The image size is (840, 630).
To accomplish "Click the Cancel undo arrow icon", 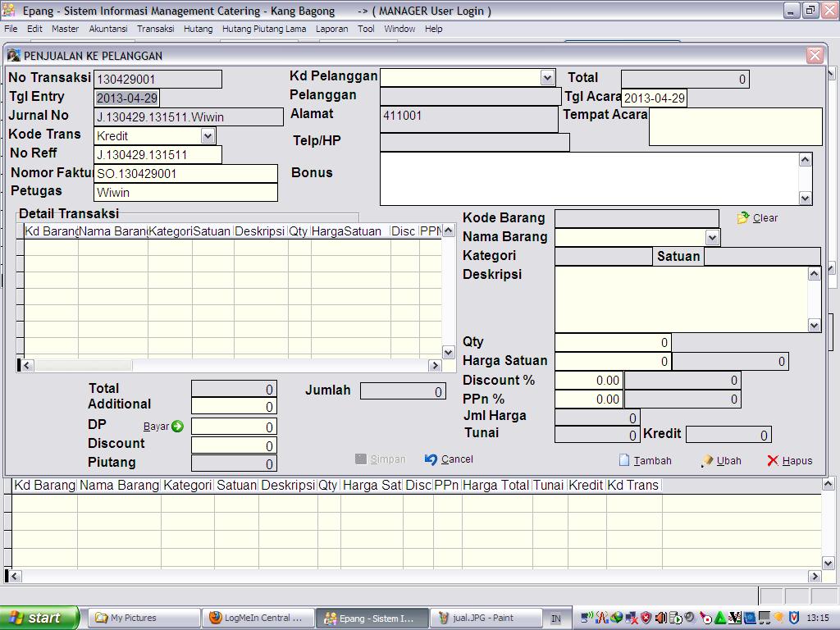I will point(431,459).
